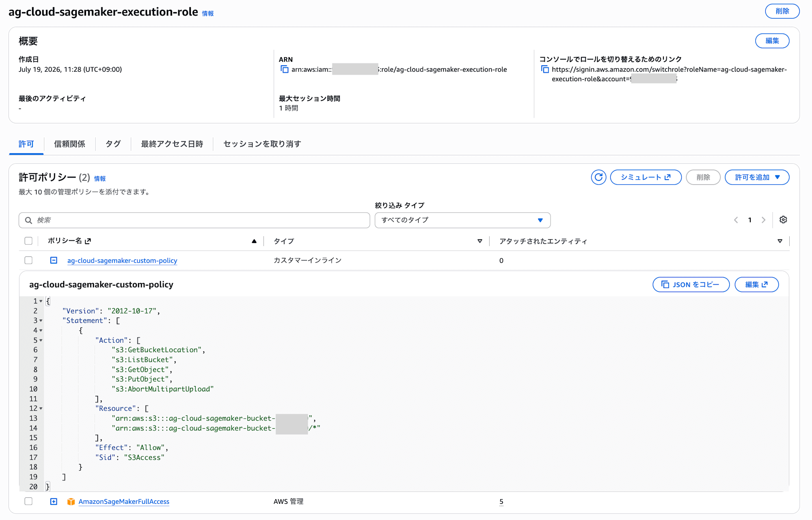Click the "Effect": "Allow" line

pyautogui.click(x=132, y=448)
